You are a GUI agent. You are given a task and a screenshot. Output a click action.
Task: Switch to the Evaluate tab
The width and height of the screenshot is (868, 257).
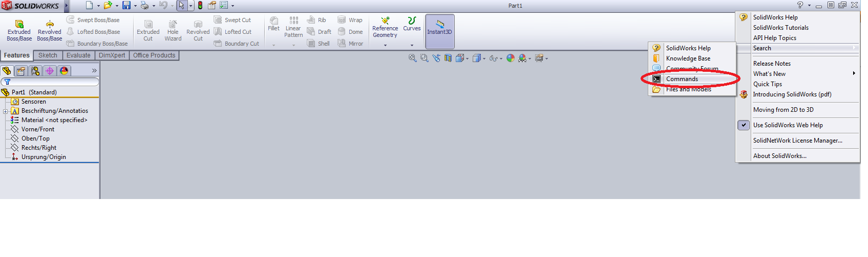[78, 55]
